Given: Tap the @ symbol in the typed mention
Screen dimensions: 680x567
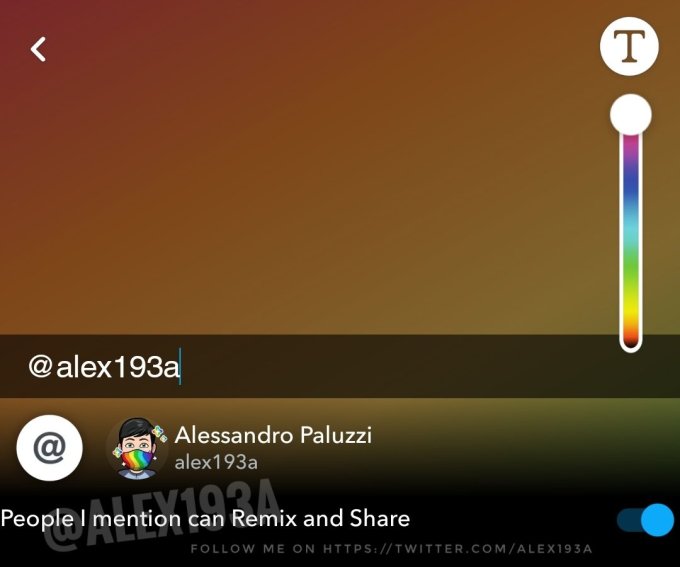Looking at the screenshot, I should coord(40,366).
